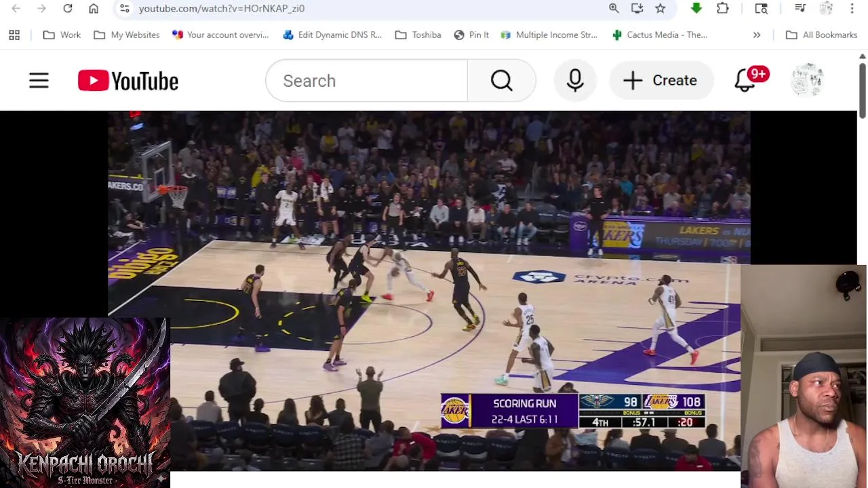This screenshot has width=868, height=488.
Task: Open the All Bookmarks folder
Action: (822, 35)
